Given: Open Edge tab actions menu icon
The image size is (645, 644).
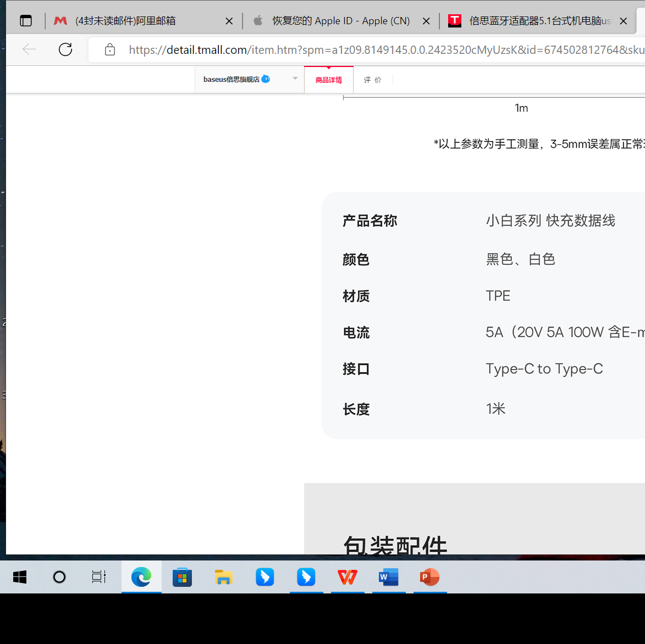Looking at the screenshot, I should click(x=25, y=20).
